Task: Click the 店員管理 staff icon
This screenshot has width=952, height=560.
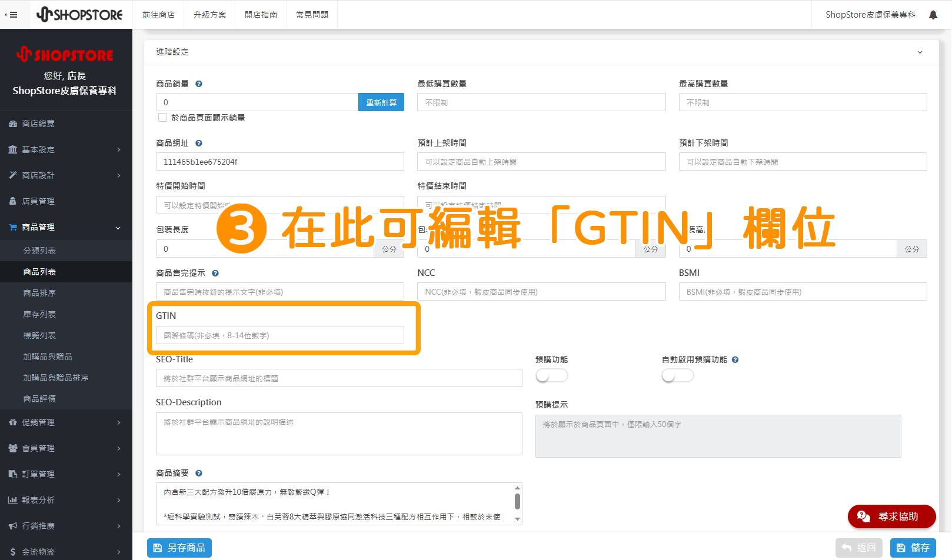Action: point(13,202)
